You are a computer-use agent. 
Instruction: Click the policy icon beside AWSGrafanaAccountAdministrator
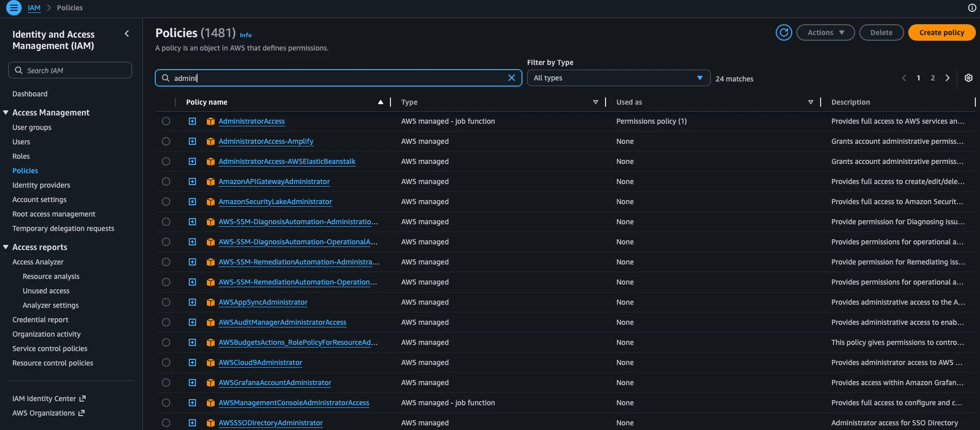tap(210, 383)
